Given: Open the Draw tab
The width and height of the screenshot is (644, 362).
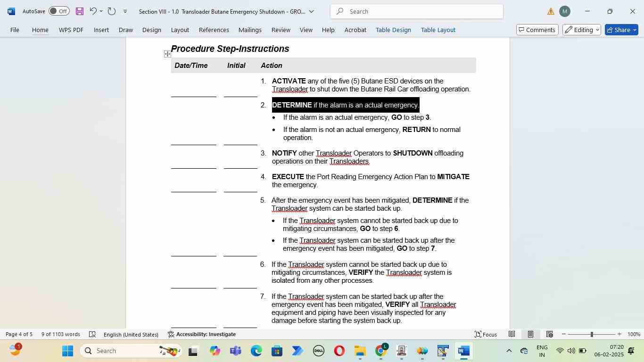Looking at the screenshot, I should tap(125, 30).
